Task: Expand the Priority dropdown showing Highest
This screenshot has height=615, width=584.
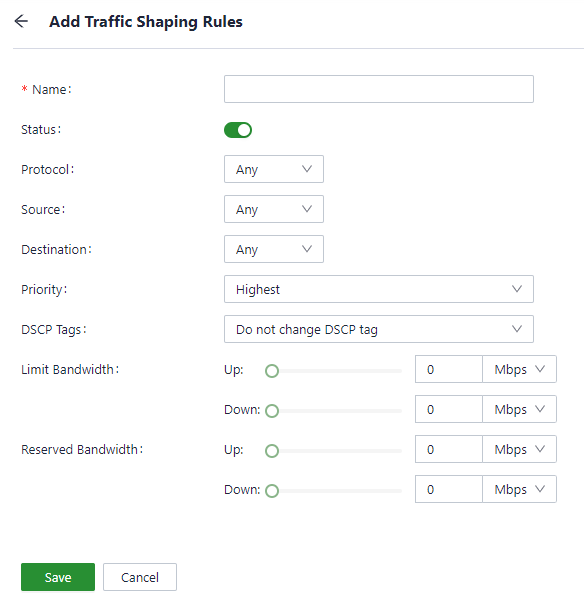Action: tap(378, 289)
